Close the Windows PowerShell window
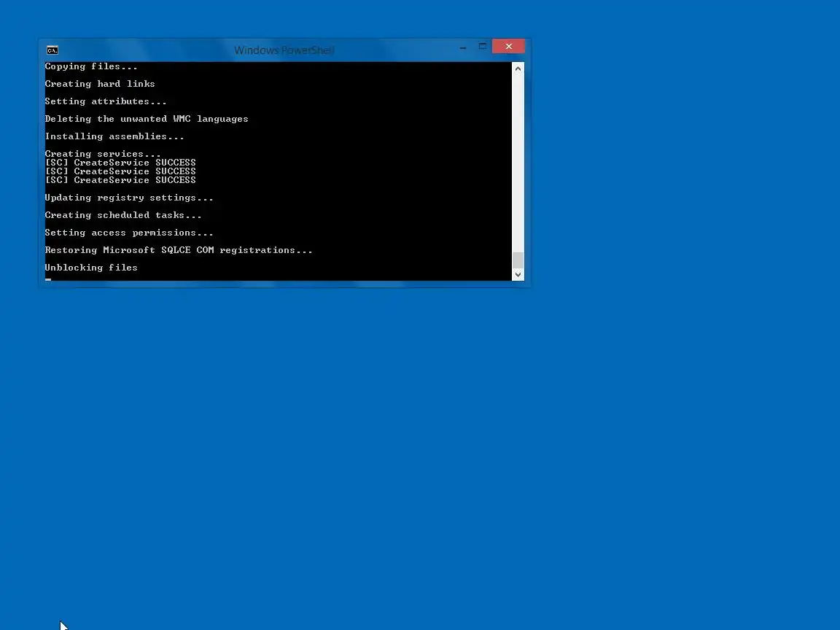The height and width of the screenshot is (630, 840). 508,47
